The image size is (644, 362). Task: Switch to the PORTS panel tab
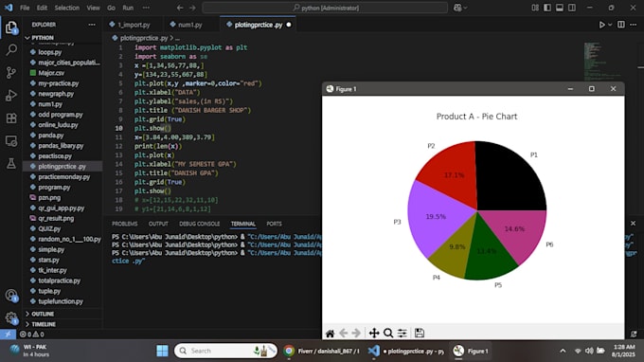click(x=274, y=224)
